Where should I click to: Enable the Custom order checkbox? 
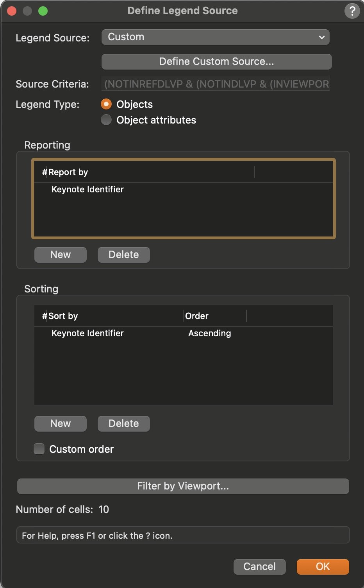(39, 449)
